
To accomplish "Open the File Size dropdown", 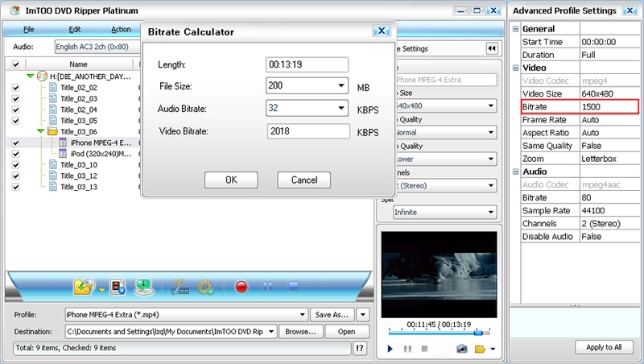I will click(x=341, y=86).
